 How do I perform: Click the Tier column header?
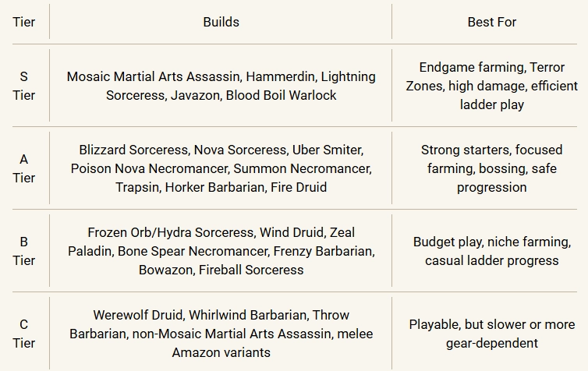tap(23, 22)
